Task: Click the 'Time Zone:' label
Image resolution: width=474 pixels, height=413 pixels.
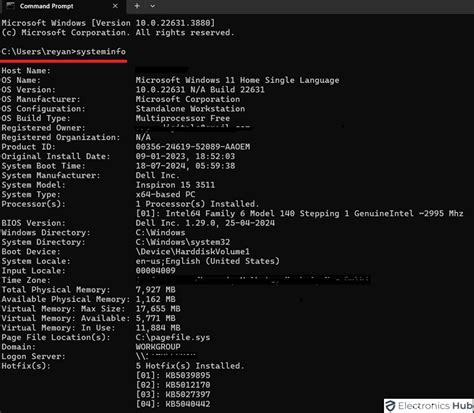Action: click(26, 280)
